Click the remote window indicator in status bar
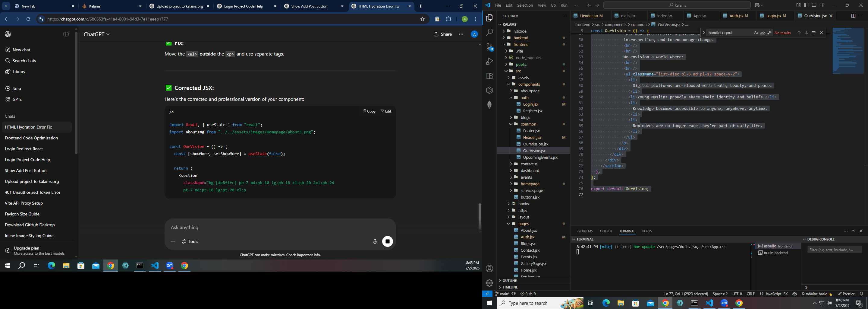Viewport: 868px width, 309px height. tap(487, 294)
